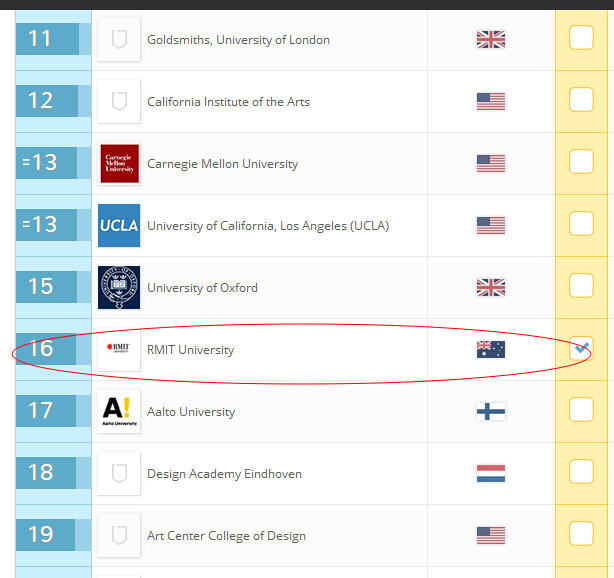Open Design Academy Eindhoven link
The height and width of the screenshot is (578, 614).
click(224, 474)
